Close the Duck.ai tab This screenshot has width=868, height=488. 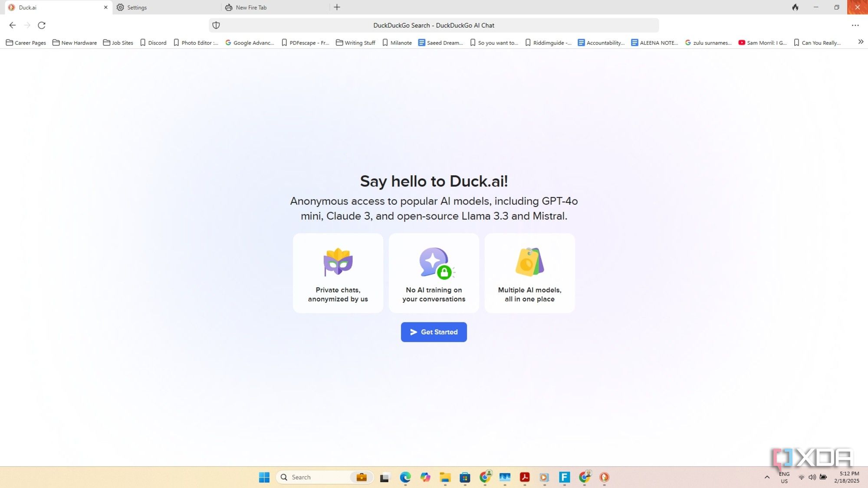pos(105,7)
